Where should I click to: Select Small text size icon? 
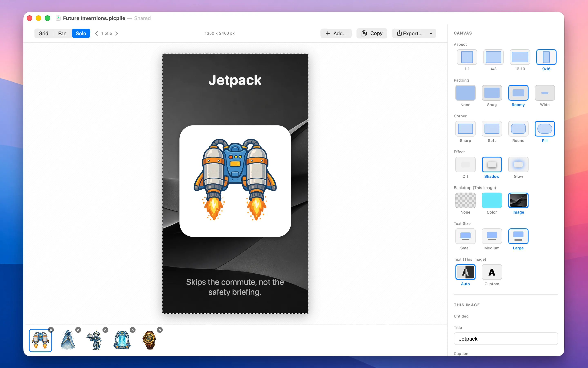click(465, 236)
